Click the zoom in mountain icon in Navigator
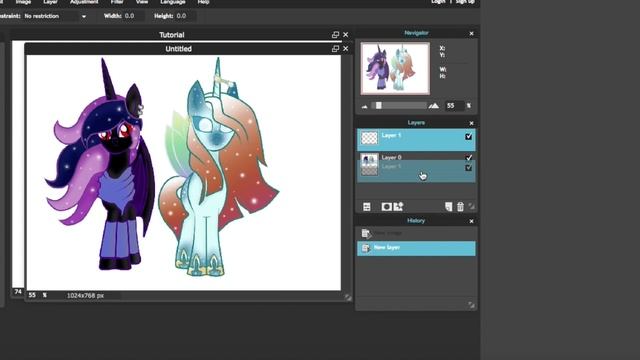The image size is (640, 360). point(433,106)
